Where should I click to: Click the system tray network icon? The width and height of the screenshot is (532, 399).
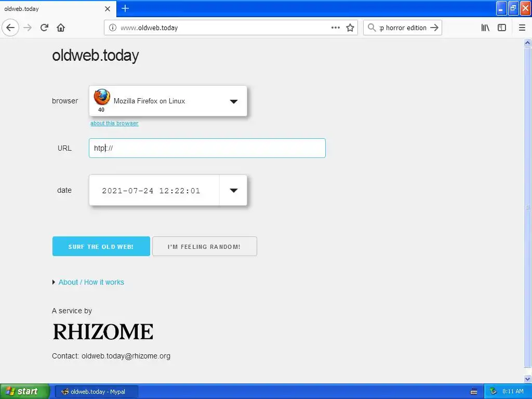pos(494,392)
